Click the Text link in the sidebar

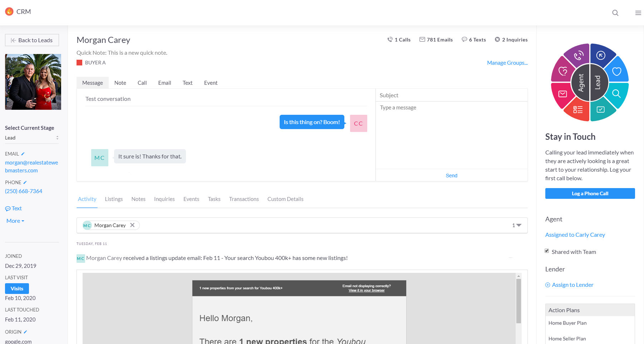point(14,208)
